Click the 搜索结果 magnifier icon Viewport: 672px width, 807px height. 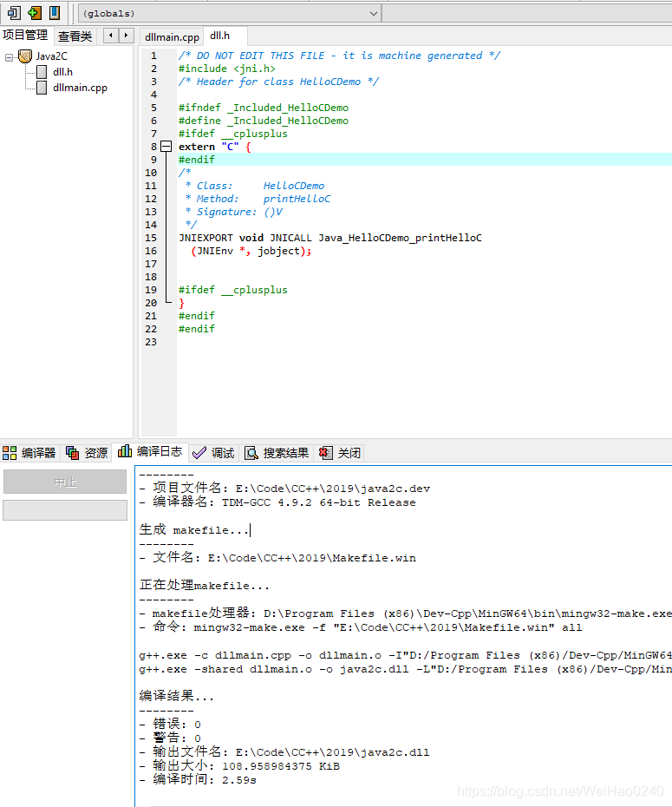(x=251, y=453)
